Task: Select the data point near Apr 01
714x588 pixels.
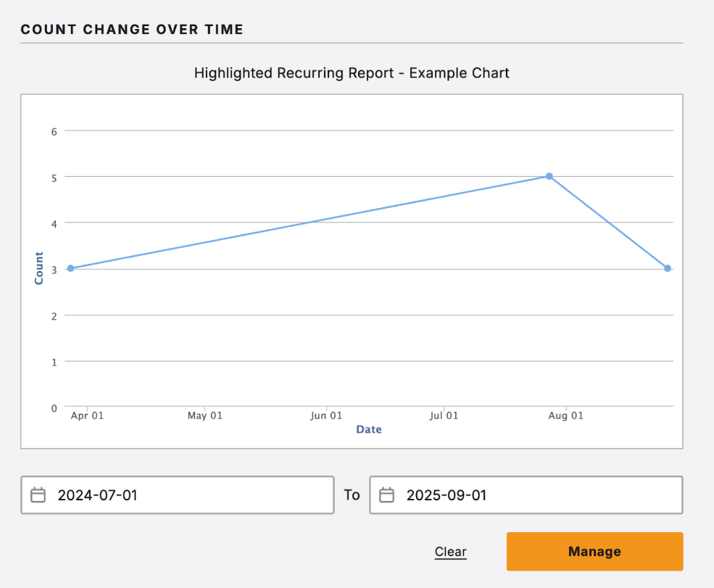Action: pyautogui.click(x=70, y=268)
